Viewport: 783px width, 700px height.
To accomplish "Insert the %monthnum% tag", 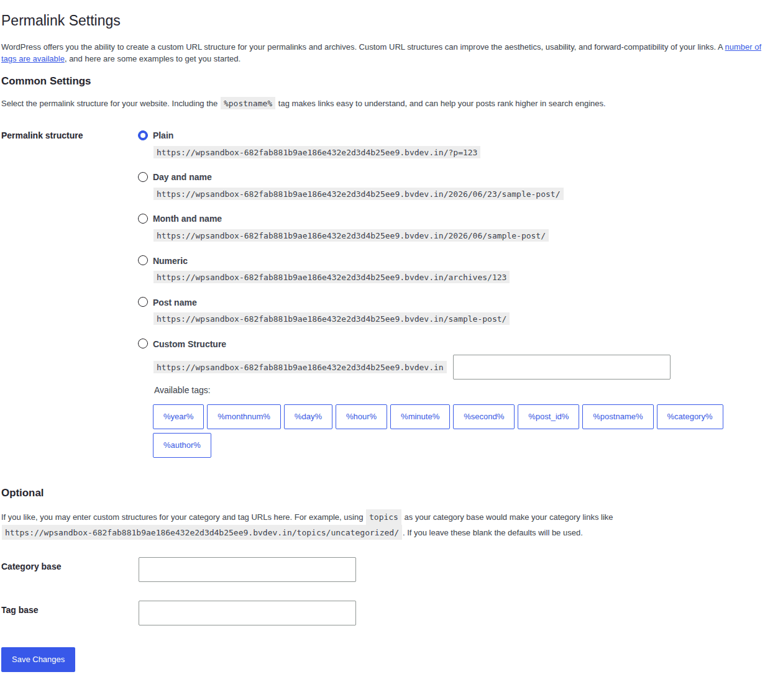I will click(x=244, y=417).
